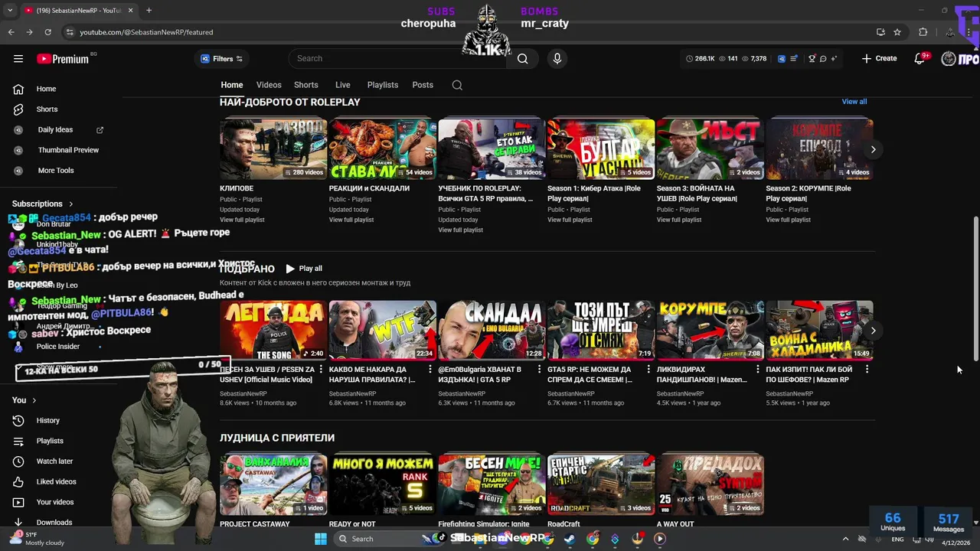The width and height of the screenshot is (980, 551).
Task: Open the A WAY OUT playlist thumbnail
Action: coord(710,484)
